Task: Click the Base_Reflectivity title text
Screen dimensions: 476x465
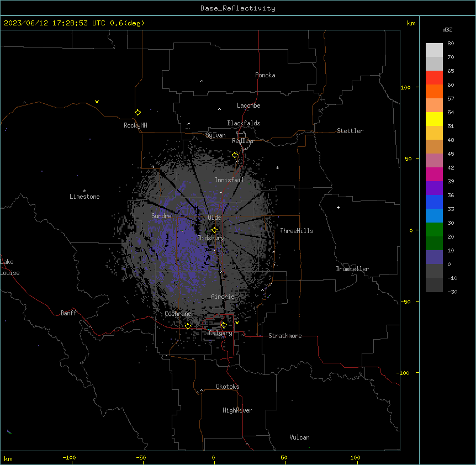Action: [238, 8]
